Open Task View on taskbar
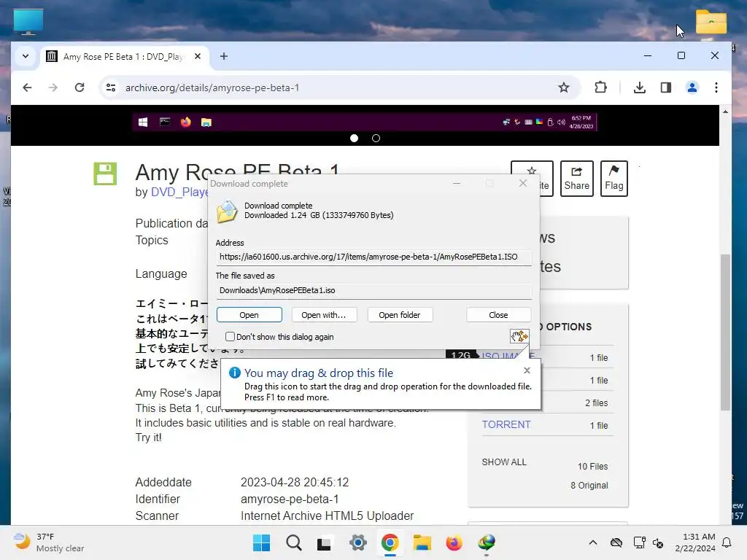 pyautogui.click(x=325, y=542)
